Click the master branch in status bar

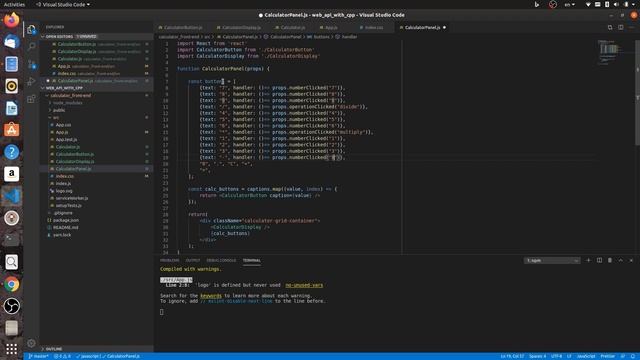tap(38, 356)
